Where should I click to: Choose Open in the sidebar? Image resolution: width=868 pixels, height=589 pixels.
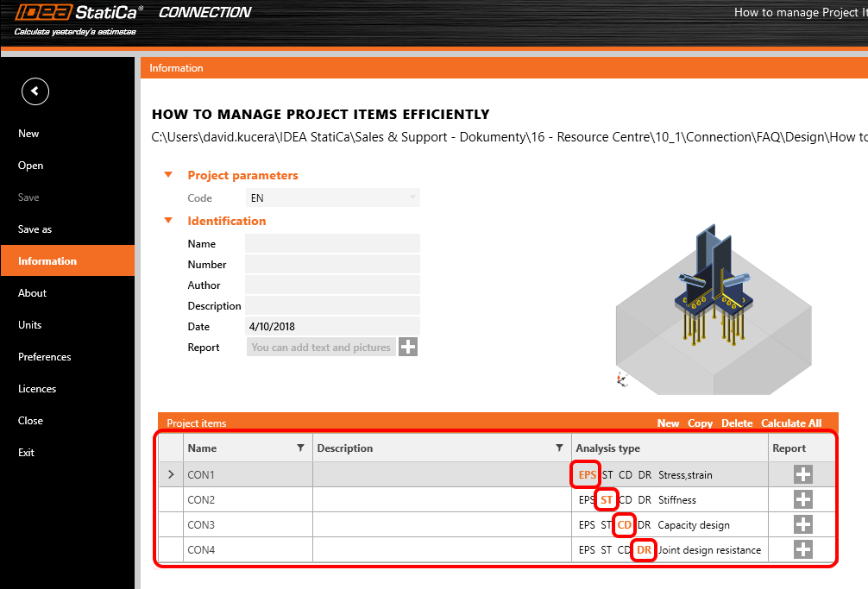click(30, 166)
